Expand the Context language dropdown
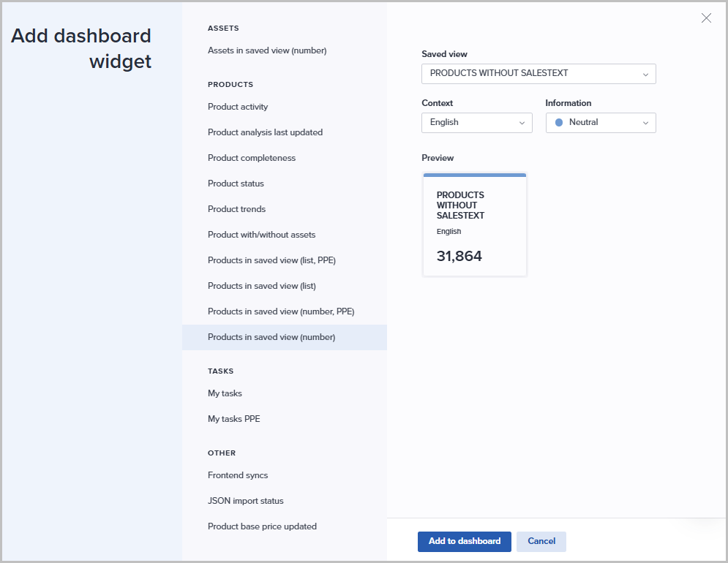The image size is (728, 563). tap(477, 123)
